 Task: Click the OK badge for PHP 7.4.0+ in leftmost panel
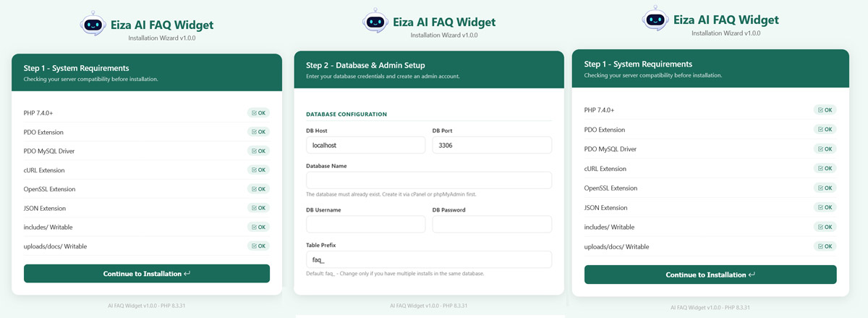258,113
